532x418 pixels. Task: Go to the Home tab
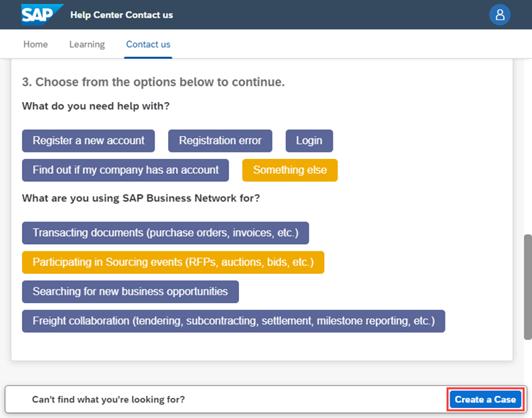(35, 44)
